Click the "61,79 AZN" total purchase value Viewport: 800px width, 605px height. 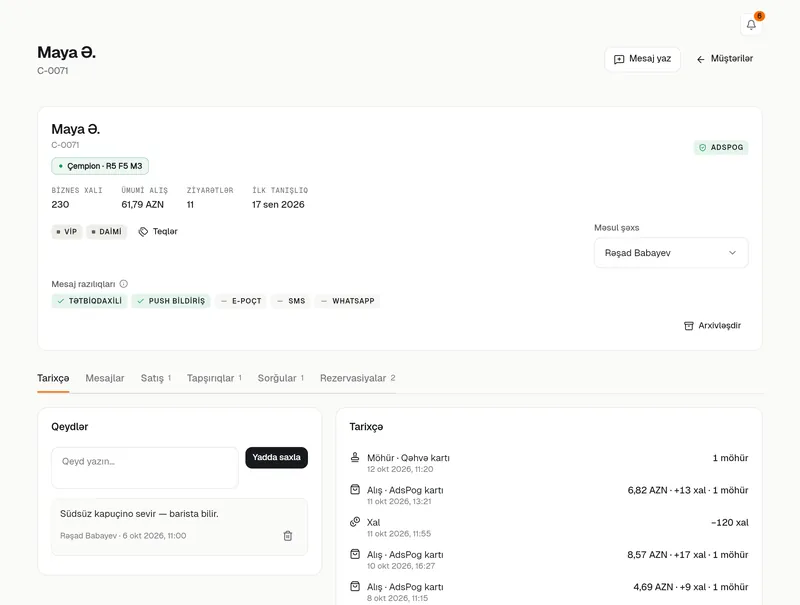click(142, 205)
